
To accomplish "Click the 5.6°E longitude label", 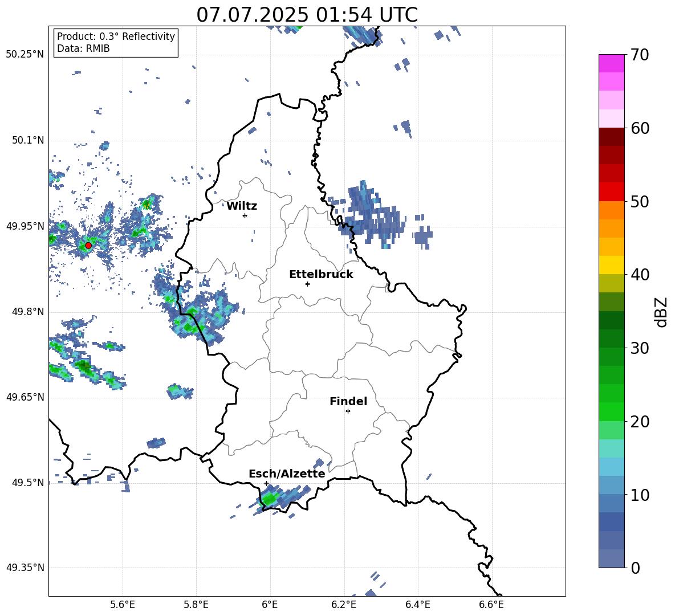I will [123, 605].
